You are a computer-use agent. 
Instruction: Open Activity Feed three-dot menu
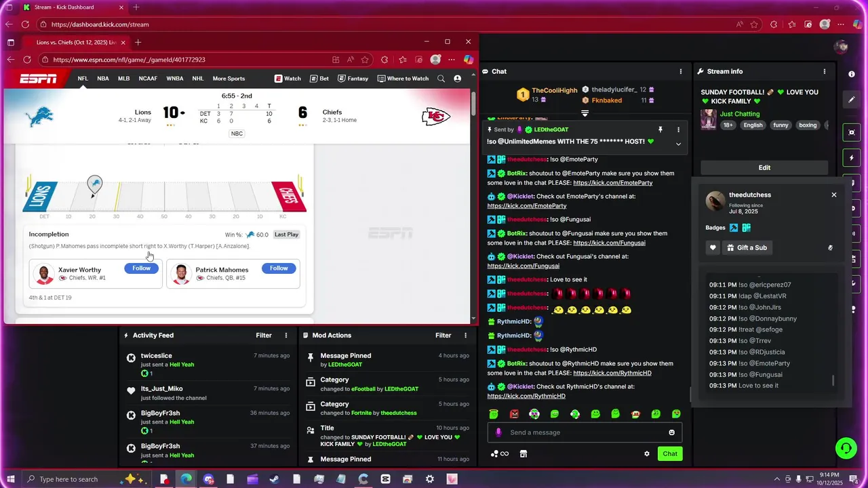coord(286,335)
